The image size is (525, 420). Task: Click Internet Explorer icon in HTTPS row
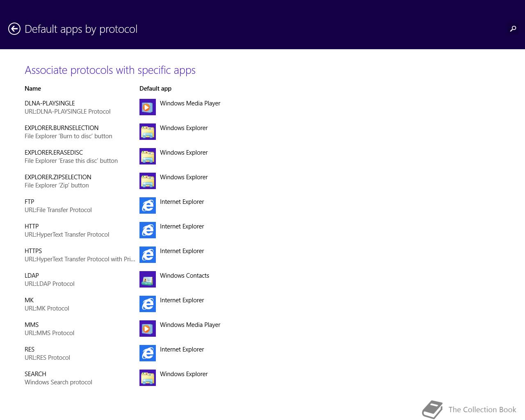[148, 255]
